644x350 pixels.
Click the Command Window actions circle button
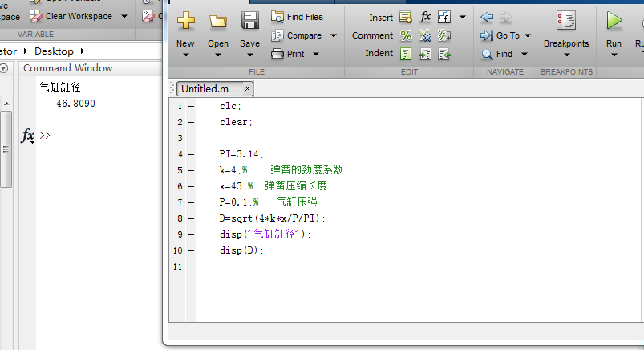[x=4, y=68]
